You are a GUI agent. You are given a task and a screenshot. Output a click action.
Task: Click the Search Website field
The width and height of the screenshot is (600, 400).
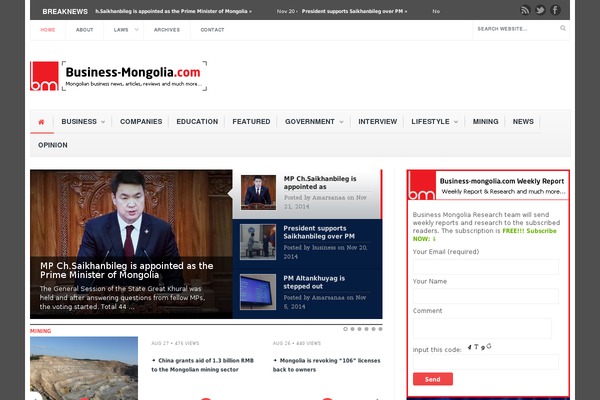pos(517,29)
